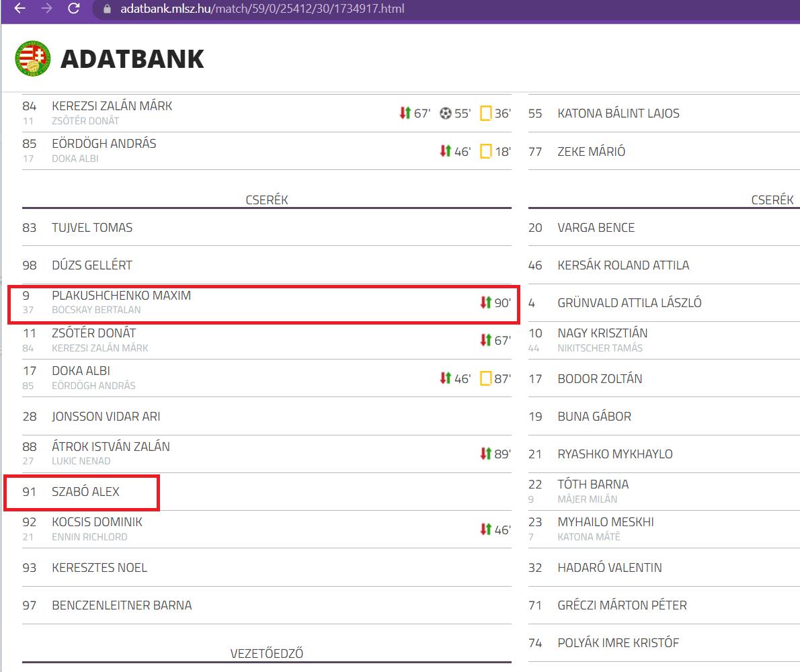Click substitution icon at 67' for Zsótér Donát
The image size is (800, 672).
click(x=485, y=340)
